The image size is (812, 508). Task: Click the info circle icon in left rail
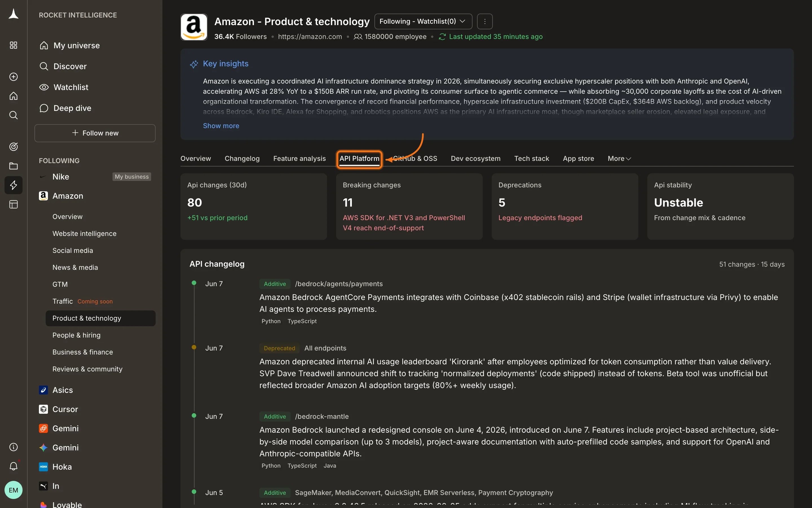[x=14, y=447]
